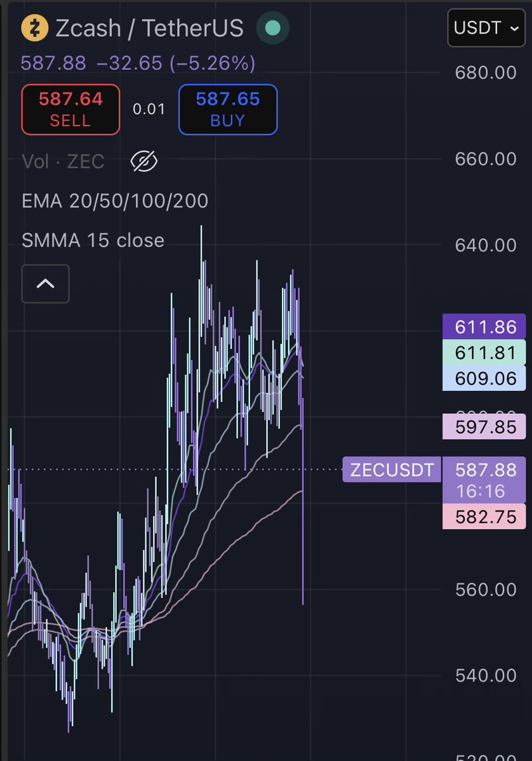
Task: Open the USDT currency dropdown
Action: pos(486,28)
